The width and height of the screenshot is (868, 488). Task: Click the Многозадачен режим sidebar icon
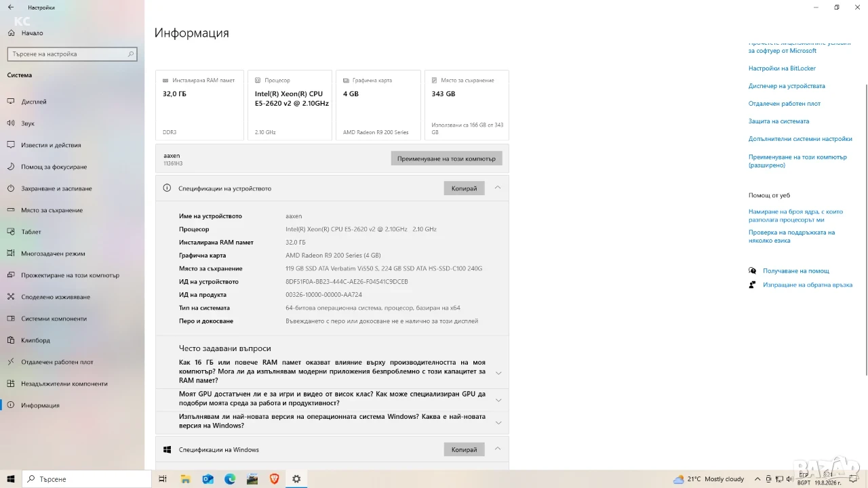tap(11, 253)
